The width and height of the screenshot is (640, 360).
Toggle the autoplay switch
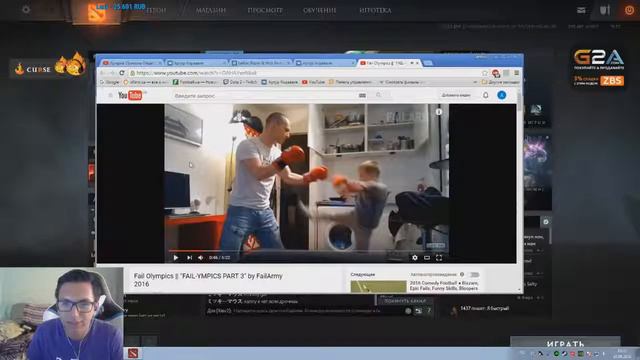(473, 274)
